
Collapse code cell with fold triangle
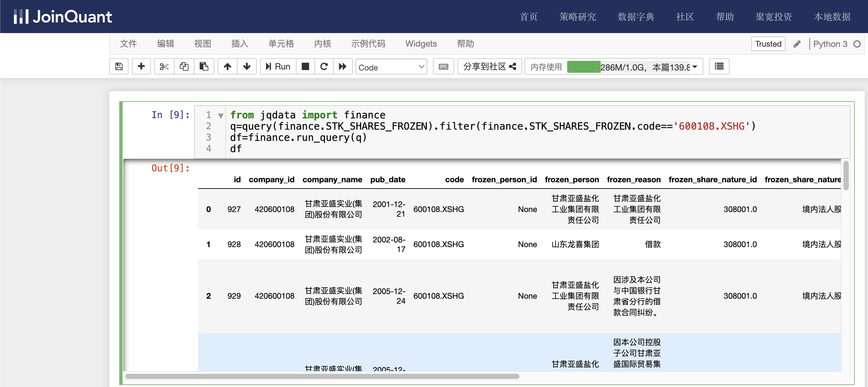click(x=221, y=116)
